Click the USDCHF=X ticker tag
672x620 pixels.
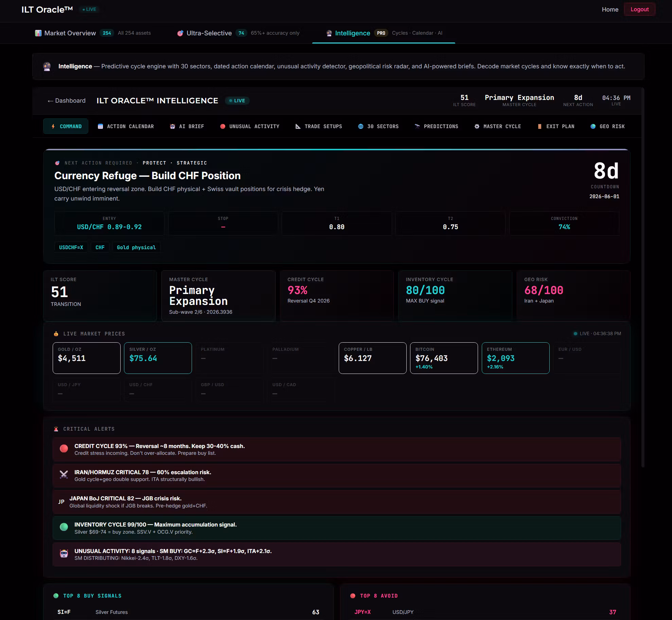(x=71, y=247)
